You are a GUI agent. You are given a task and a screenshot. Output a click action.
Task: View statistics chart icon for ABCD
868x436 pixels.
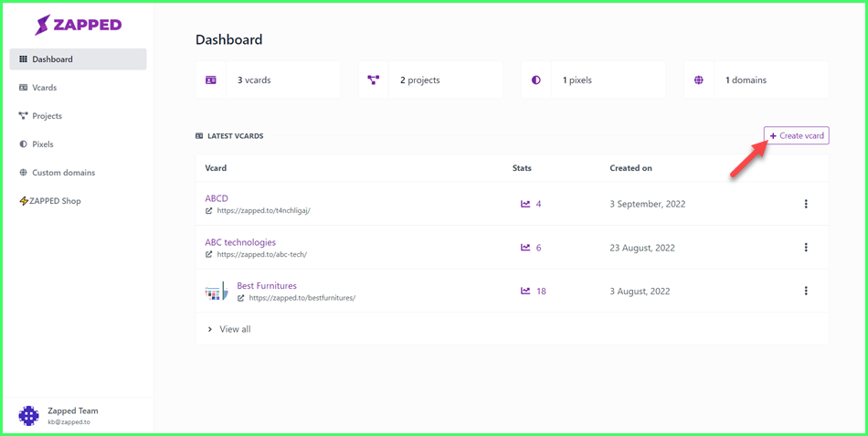(x=525, y=204)
